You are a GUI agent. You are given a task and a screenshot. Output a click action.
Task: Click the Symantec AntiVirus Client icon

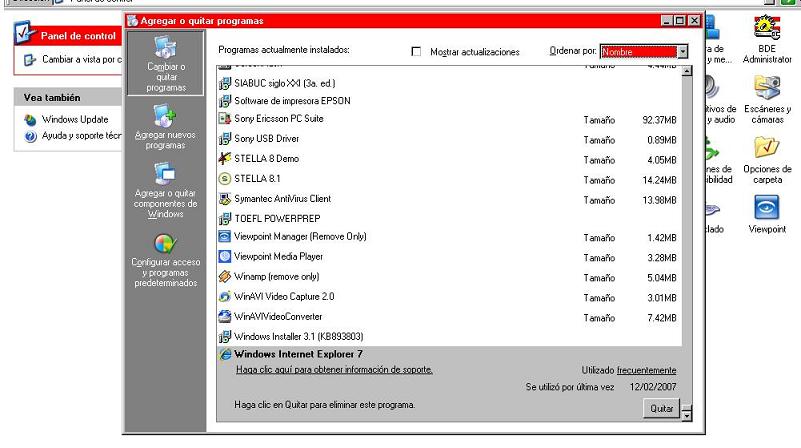pos(224,199)
